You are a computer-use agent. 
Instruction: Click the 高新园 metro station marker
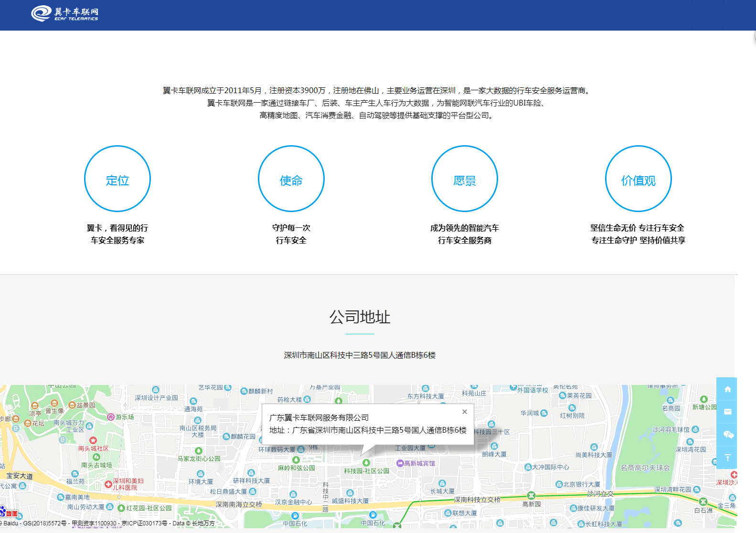click(x=531, y=495)
